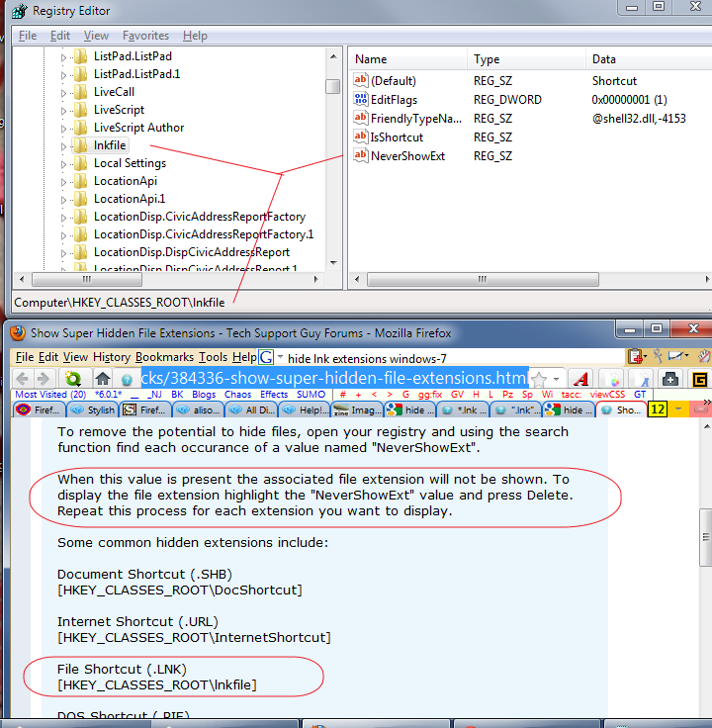Click registry tree vertical scrollbar thumb
The height and width of the screenshot is (728, 712).
pos(333,86)
